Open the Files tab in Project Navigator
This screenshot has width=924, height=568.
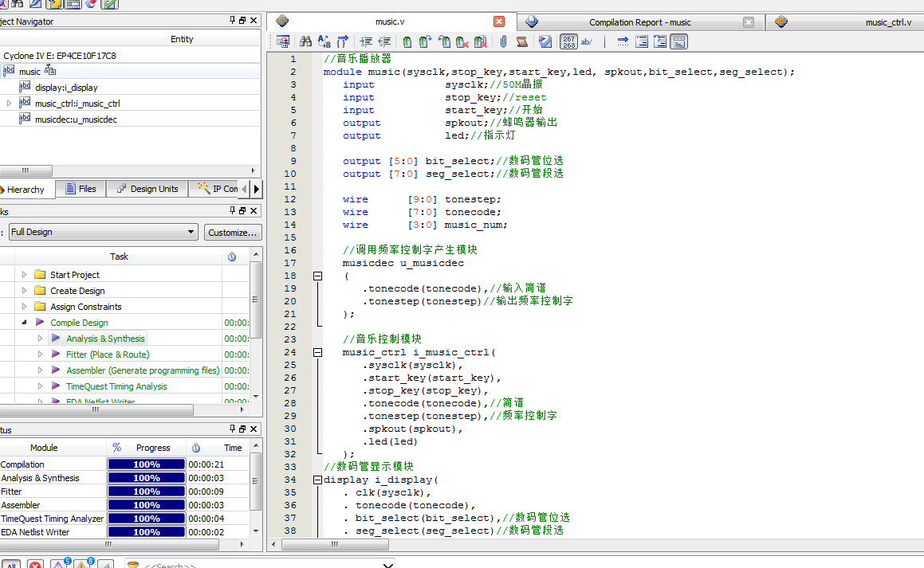[x=81, y=189]
